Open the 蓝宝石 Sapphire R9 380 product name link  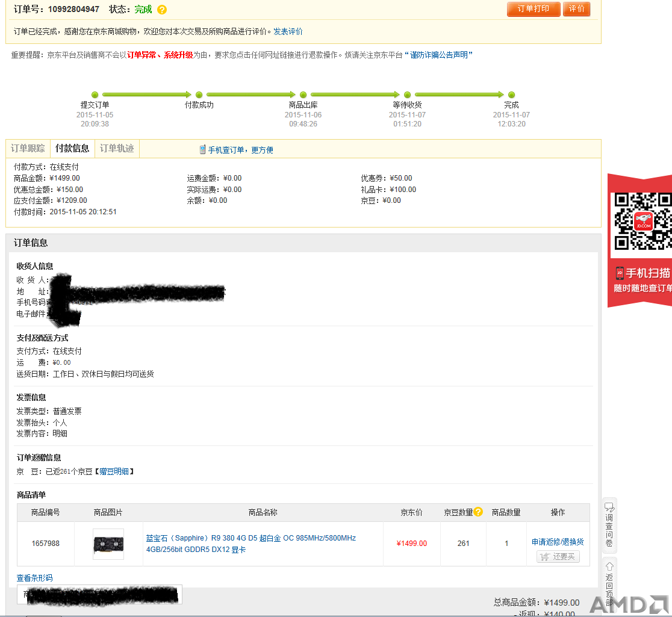tap(250, 544)
